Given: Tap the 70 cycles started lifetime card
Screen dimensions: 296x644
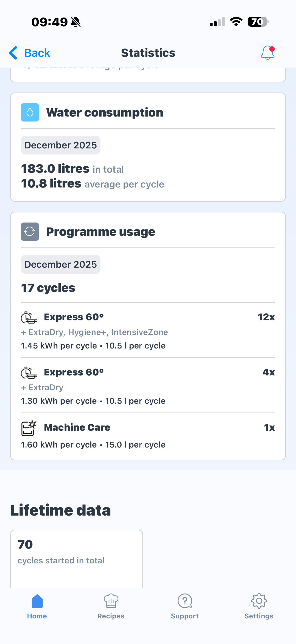Looking at the screenshot, I should (x=76, y=558).
